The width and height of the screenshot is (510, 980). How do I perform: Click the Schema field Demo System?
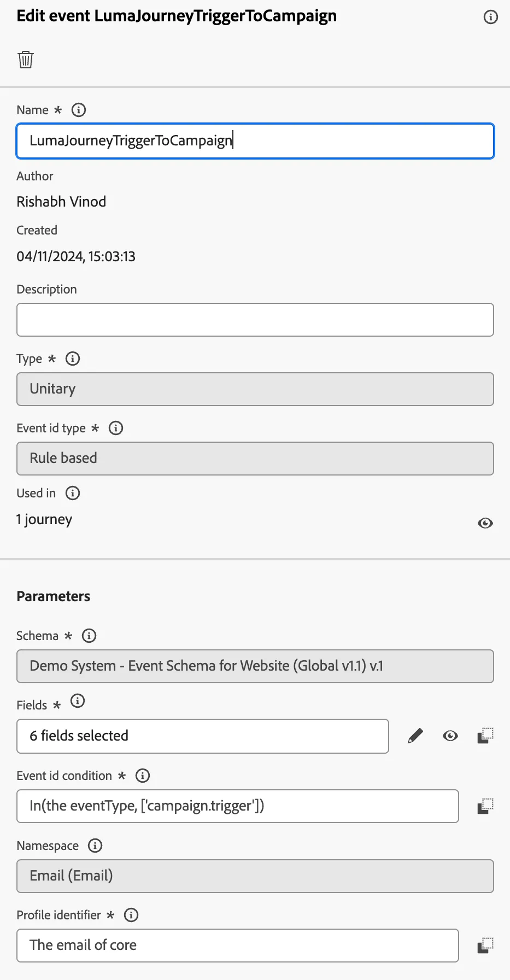255,666
